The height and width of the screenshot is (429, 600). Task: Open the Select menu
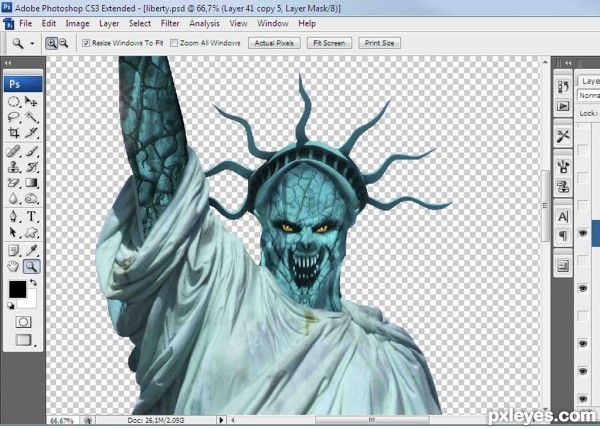[140, 23]
